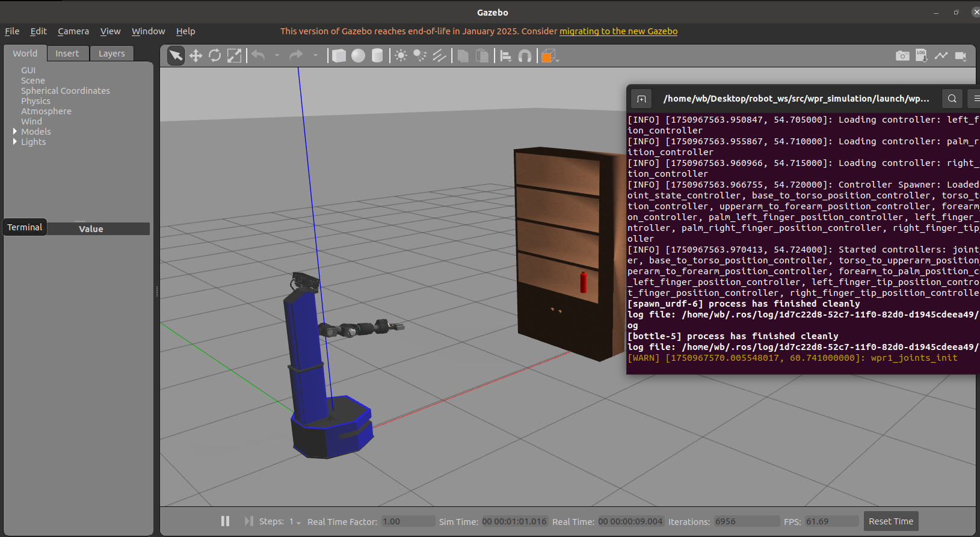The height and width of the screenshot is (537, 980).
Task: Take a screenshot with camera icon
Action: (902, 56)
